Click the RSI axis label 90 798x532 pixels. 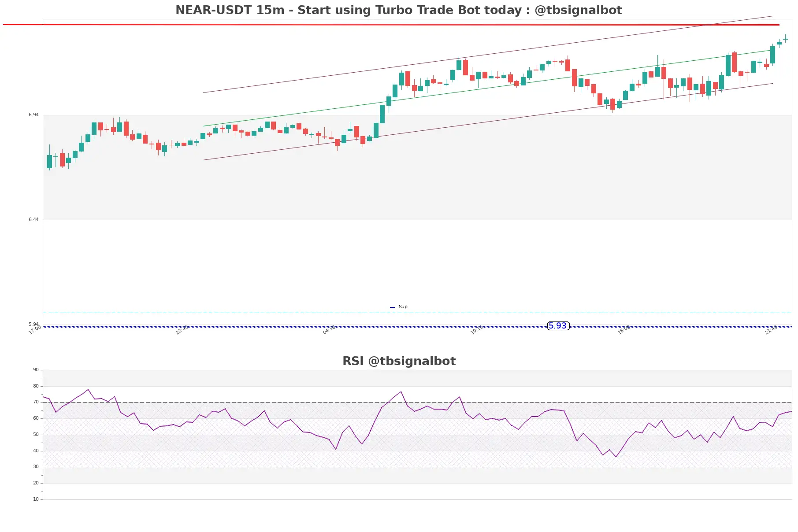coord(36,369)
